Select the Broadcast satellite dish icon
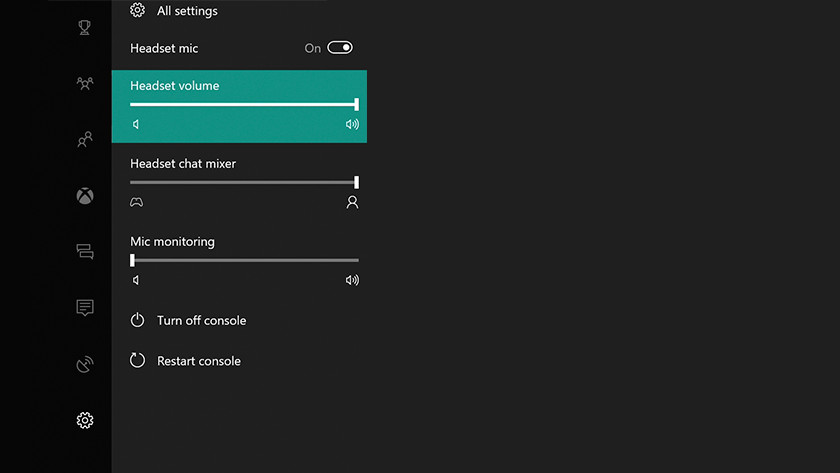Screen dimensions: 840x473 click(85, 364)
